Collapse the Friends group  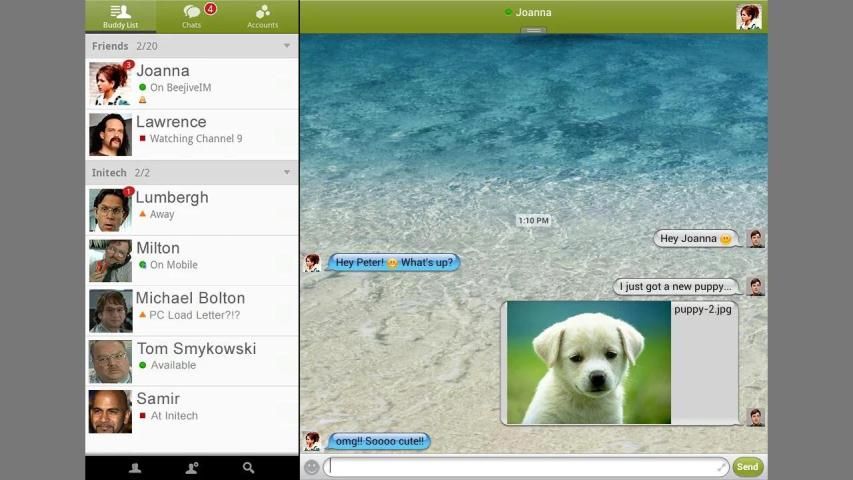287,46
